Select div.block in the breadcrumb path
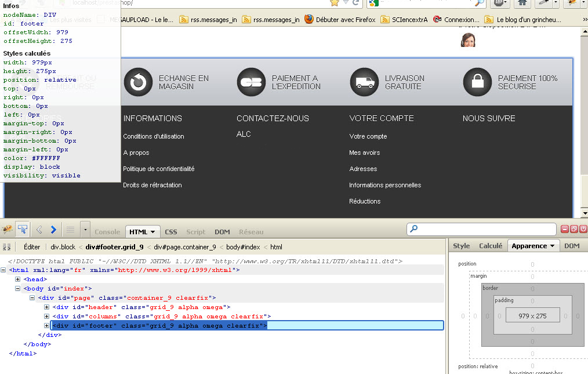The height and width of the screenshot is (374, 588). tap(63, 247)
